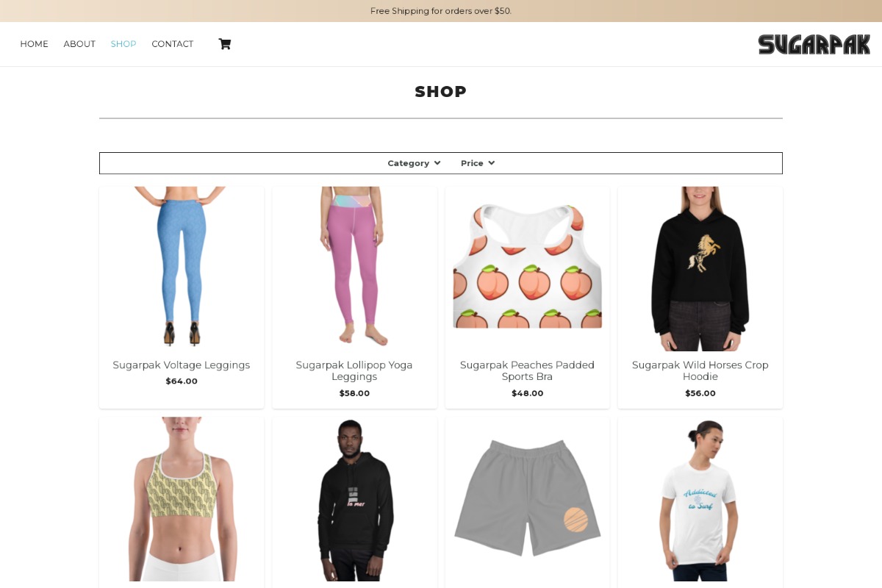Open the About page
The image size is (882, 588).
[79, 44]
